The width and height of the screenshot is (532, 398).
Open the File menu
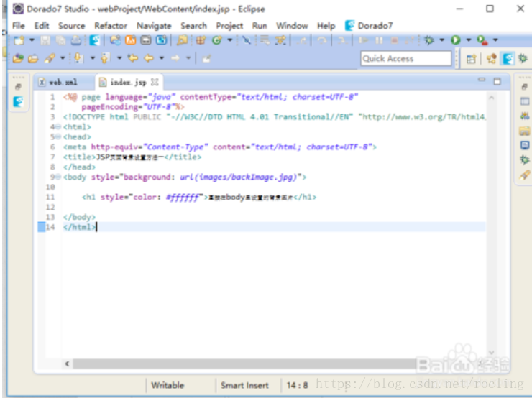(18, 26)
